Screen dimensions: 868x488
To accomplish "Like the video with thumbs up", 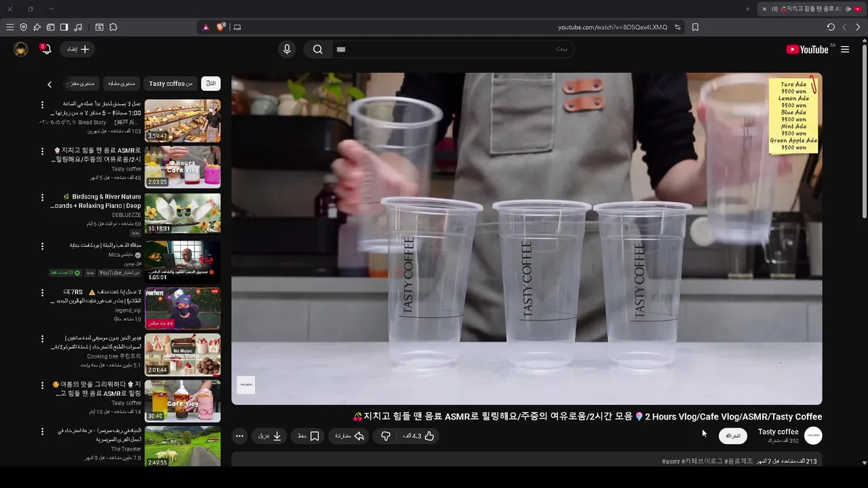I will pyautogui.click(x=418, y=436).
